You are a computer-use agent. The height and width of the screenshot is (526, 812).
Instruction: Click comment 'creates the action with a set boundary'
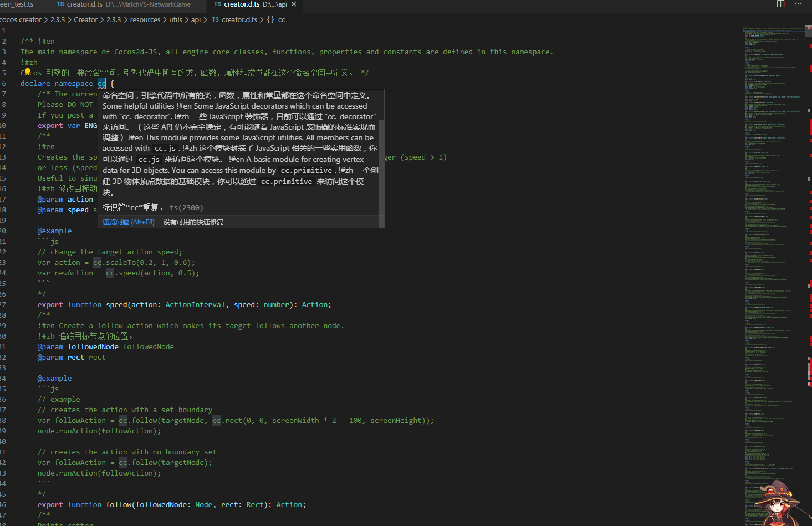coord(125,410)
